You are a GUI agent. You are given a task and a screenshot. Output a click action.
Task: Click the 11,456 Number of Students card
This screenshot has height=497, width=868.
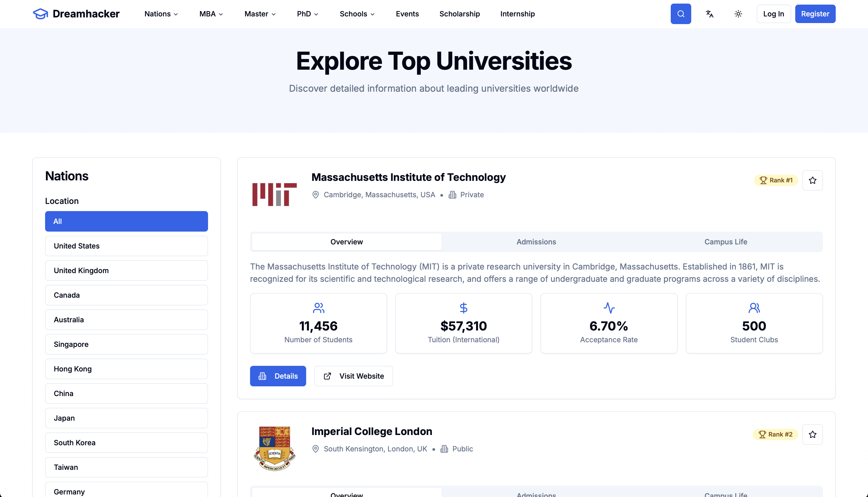[318, 323]
